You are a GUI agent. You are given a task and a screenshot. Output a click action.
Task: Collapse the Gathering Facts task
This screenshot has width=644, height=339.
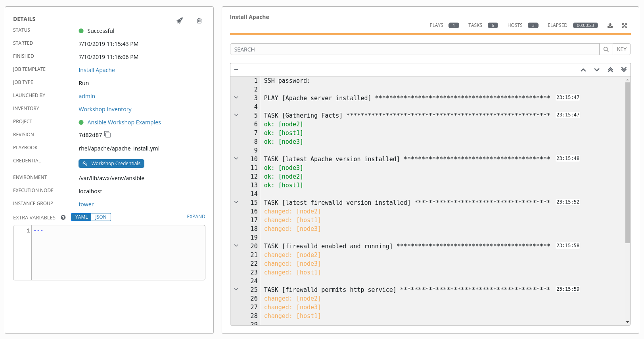pyautogui.click(x=236, y=115)
